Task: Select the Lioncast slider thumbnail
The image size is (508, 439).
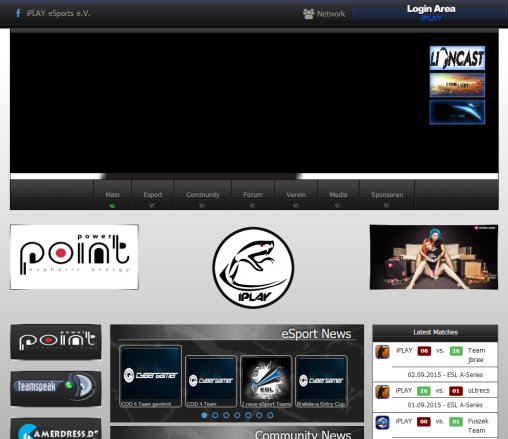Action: pos(457,58)
